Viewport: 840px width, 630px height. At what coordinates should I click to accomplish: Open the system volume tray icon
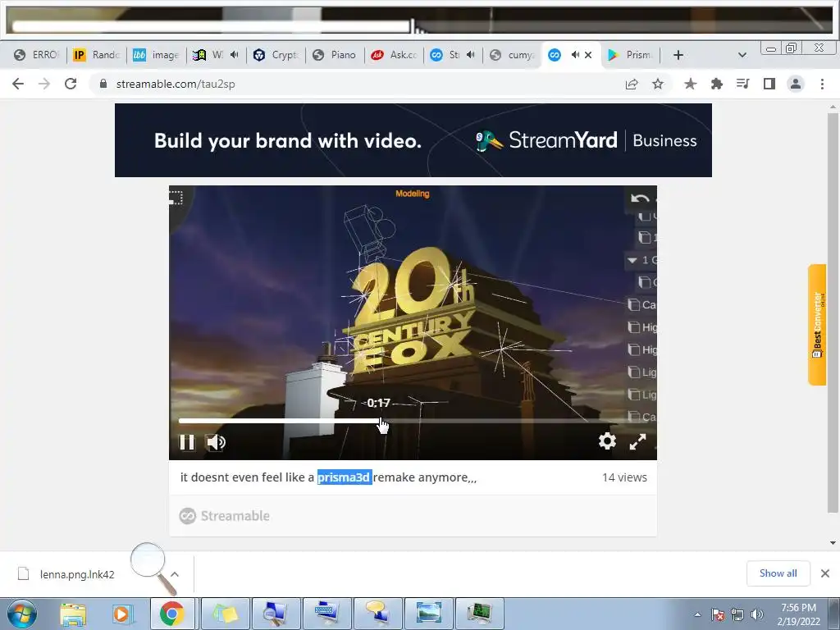point(757,614)
